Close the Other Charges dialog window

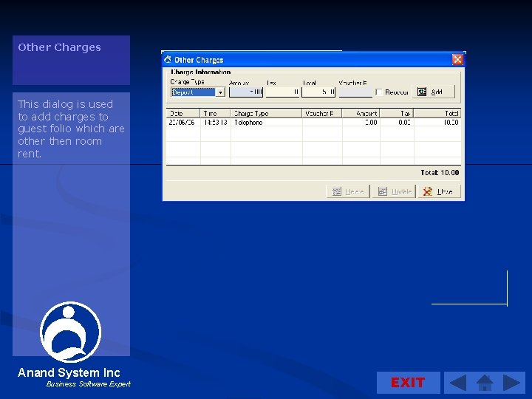457,60
